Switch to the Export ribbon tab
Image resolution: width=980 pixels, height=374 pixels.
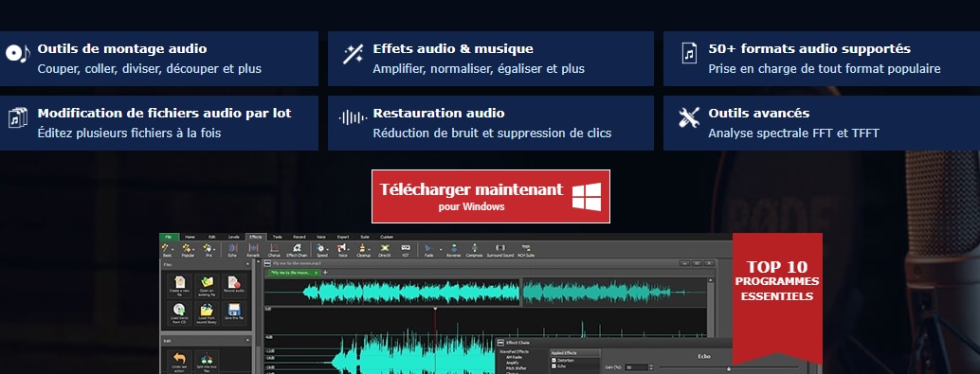coord(343,237)
